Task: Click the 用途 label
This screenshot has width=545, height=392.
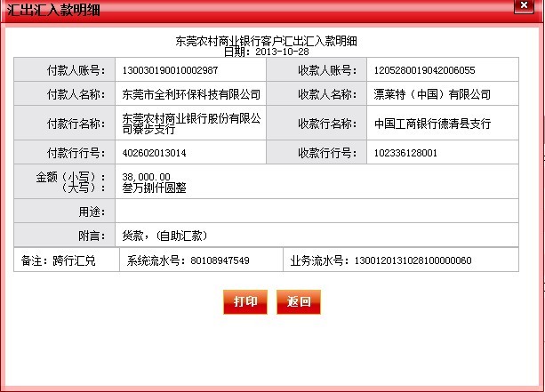Action: tap(92, 212)
